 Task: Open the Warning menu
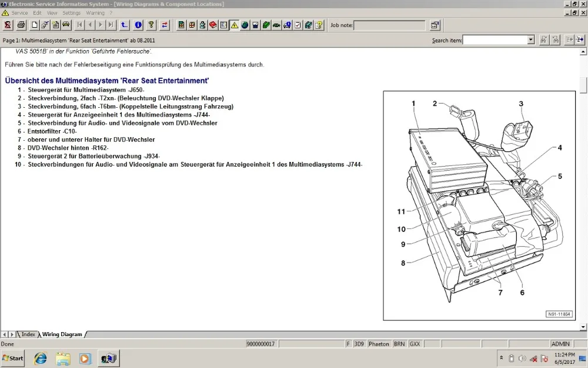[x=95, y=13]
